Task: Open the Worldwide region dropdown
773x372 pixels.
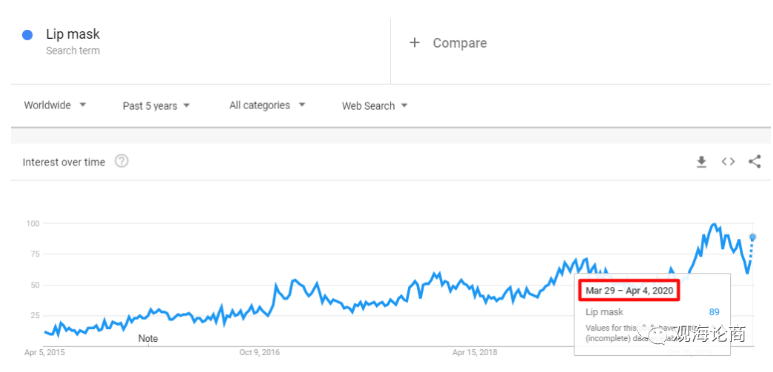Action: 55,105
